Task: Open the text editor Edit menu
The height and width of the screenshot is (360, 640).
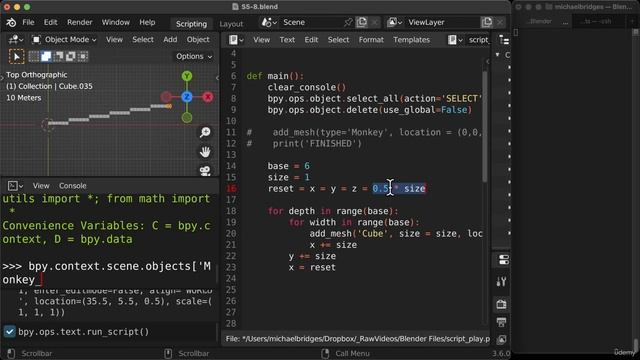Action: pyautogui.click(x=311, y=40)
